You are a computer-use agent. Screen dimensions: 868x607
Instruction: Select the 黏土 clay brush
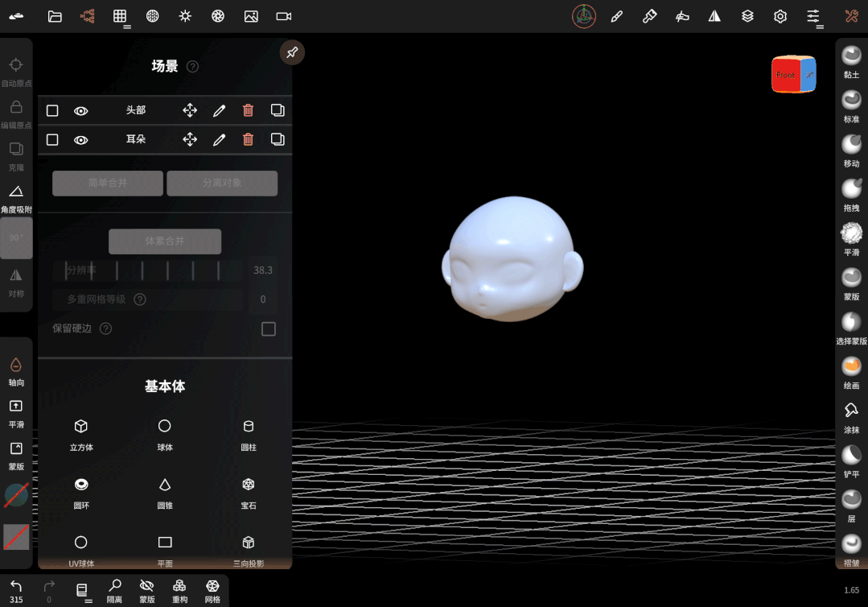pyautogui.click(x=851, y=61)
